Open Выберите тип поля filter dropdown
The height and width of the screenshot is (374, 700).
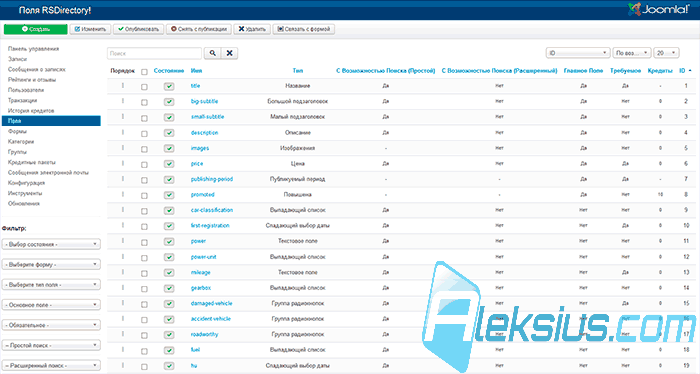point(51,284)
